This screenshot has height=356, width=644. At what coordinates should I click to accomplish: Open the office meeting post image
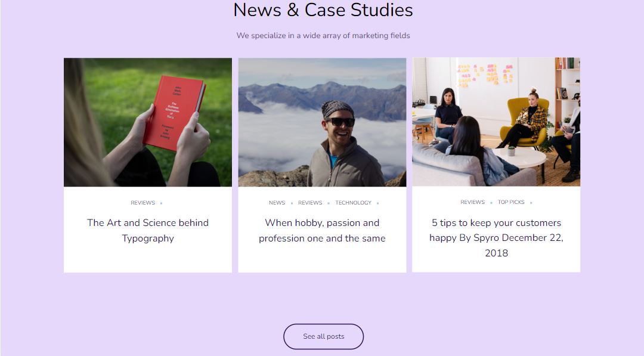coord(496,122)
